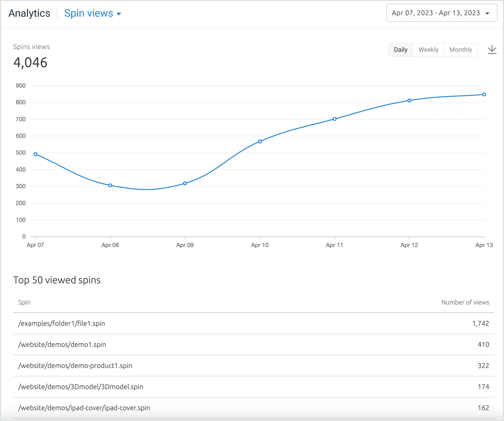Switch chart to Daily view

(401, 50)
